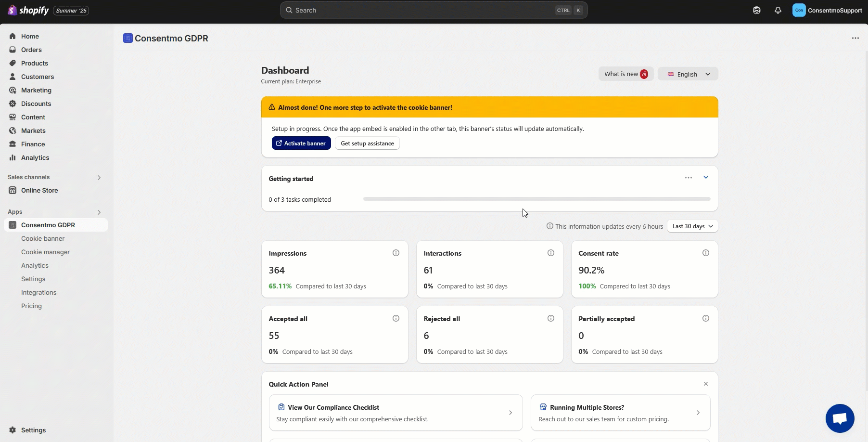
Task: Show info for Consent rate metric
Action: pyautogui.click(x=706, y=253)
